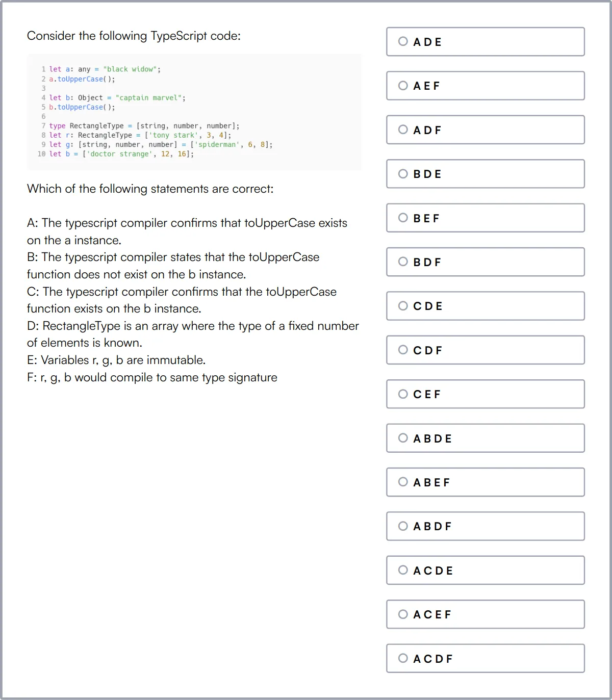The image size is (612, 700).
Task: Click statement A about toUpperCase on a
Action: [187, 231]
